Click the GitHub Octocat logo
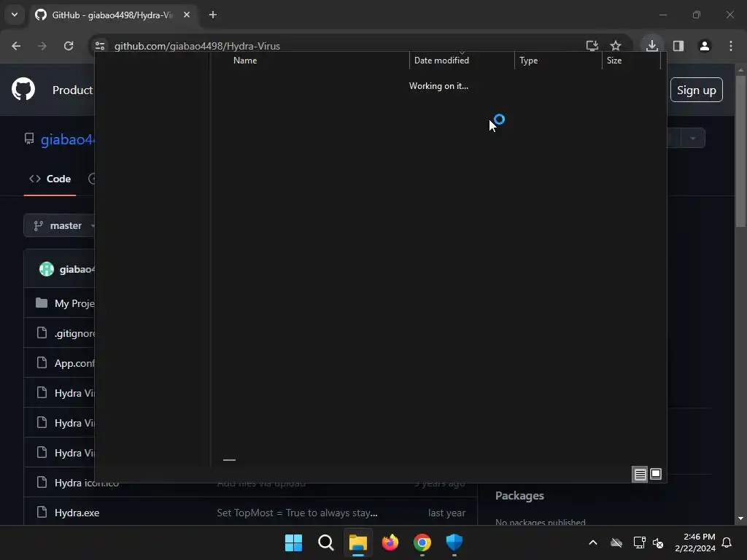 (23, 89)
